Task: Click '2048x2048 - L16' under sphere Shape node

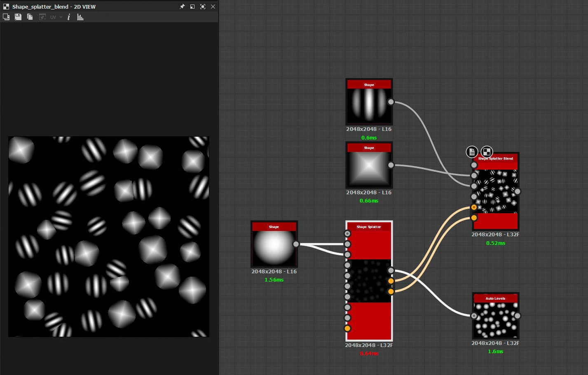Action: (x=274, y=271)
